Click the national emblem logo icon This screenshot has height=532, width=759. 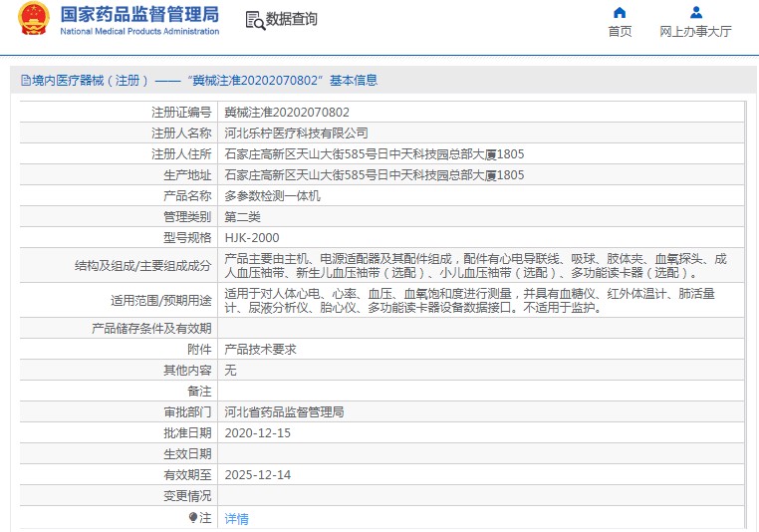pos(33,19)
